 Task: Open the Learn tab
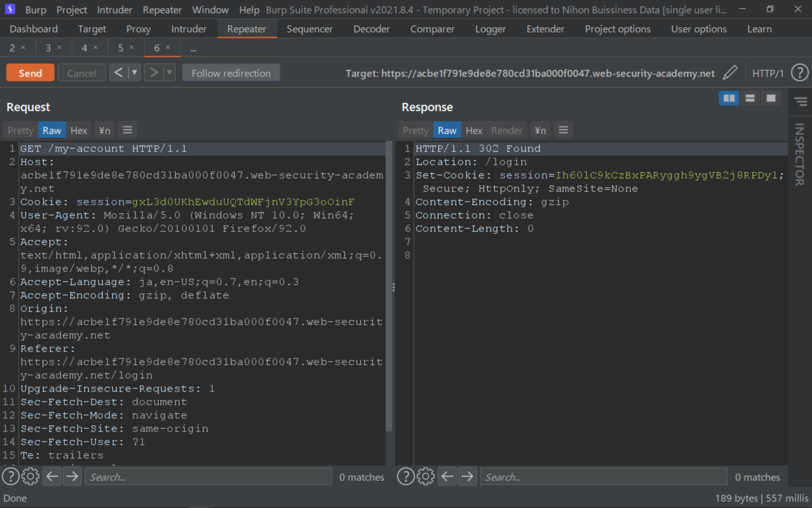pos(759,29)
